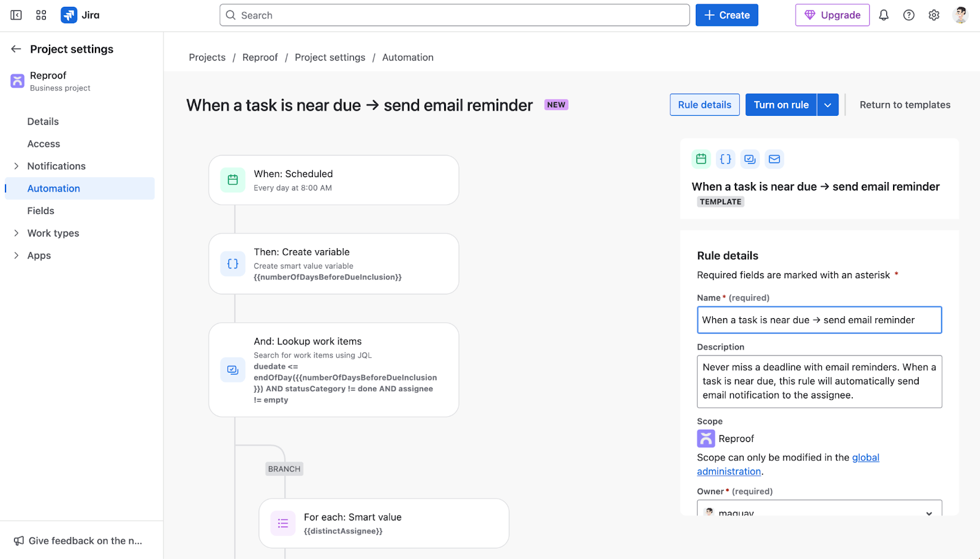
Task: Click the email action icon in rule summary
Action: (774, 159)
